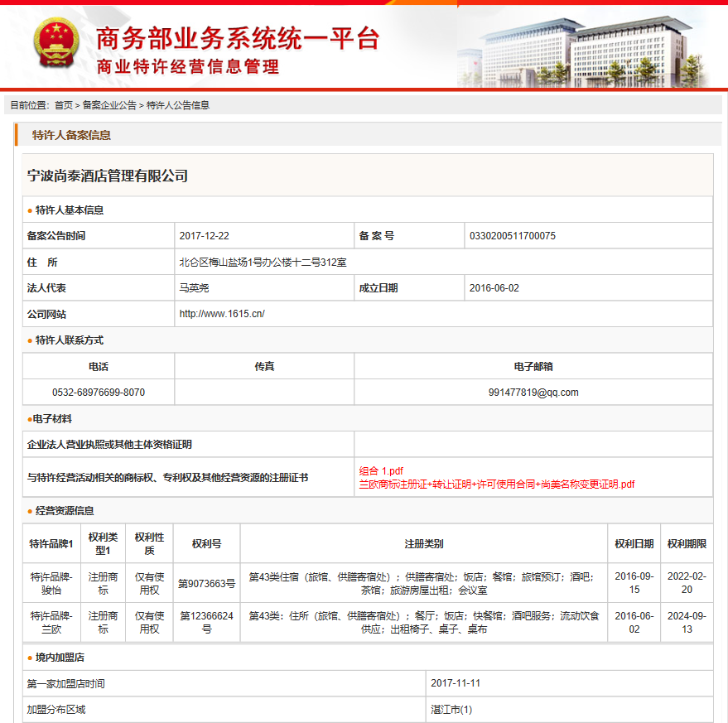Image resolution: width=728 pixels, height=723 pixels.
Task: Click the 电子邮箱 column header
Action: click(533, 366)
